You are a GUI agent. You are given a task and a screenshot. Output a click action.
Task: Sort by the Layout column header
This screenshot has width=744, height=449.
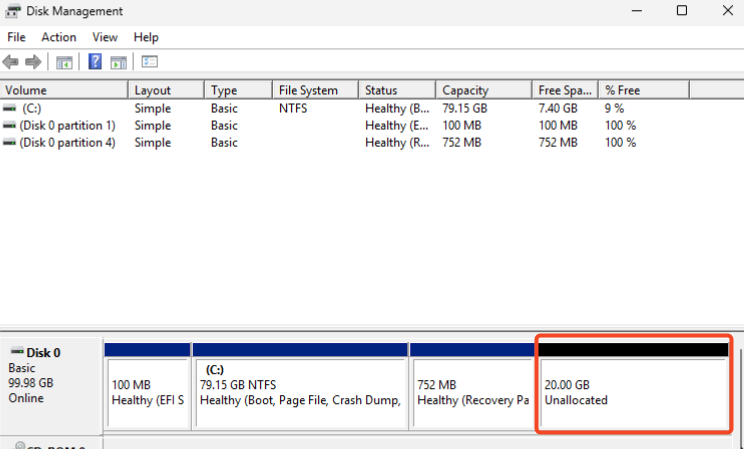tap(167, 90)
